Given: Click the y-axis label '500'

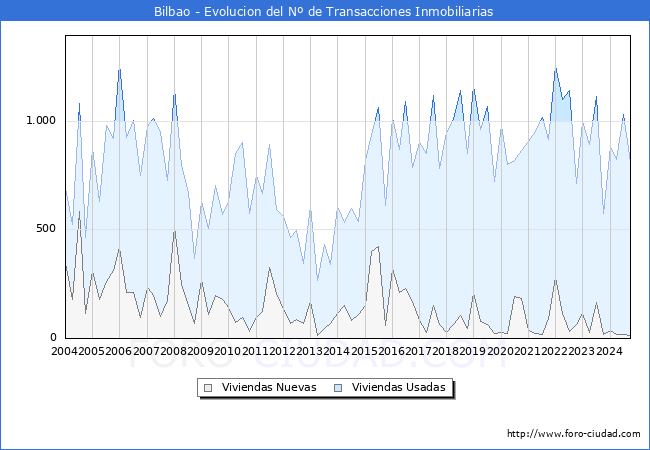Looking at the screenshot, I should click(46, 228).
